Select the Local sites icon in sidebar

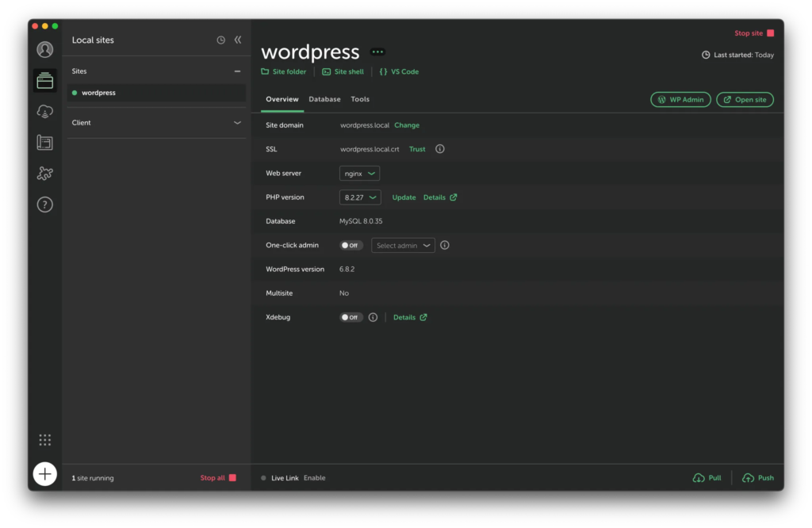tap(45, 81)
